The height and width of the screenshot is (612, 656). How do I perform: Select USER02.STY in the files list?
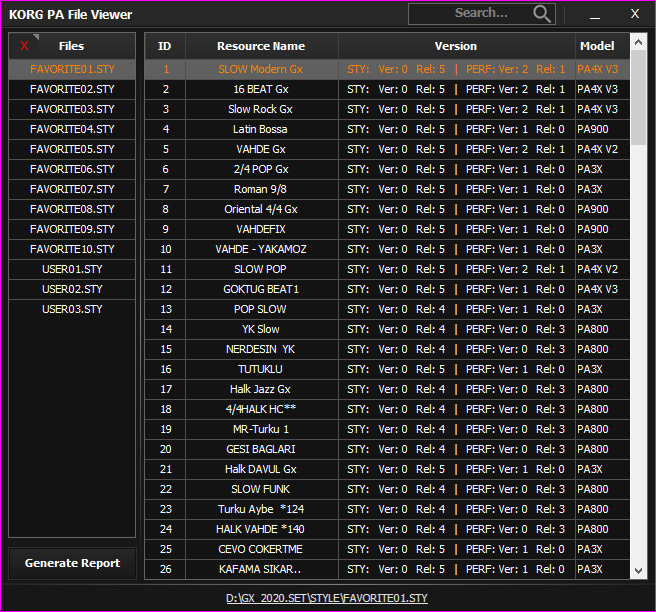pyautogui.click(x=72, y=289)
